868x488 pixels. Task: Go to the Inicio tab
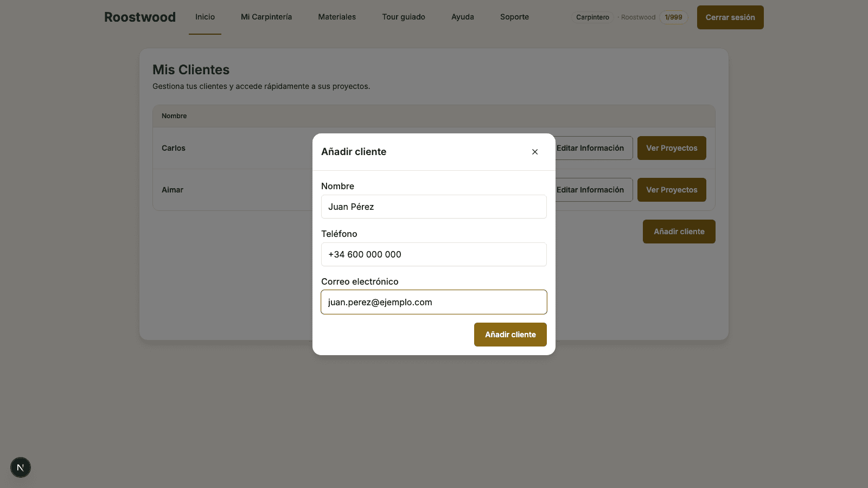[x=205, y=17]
